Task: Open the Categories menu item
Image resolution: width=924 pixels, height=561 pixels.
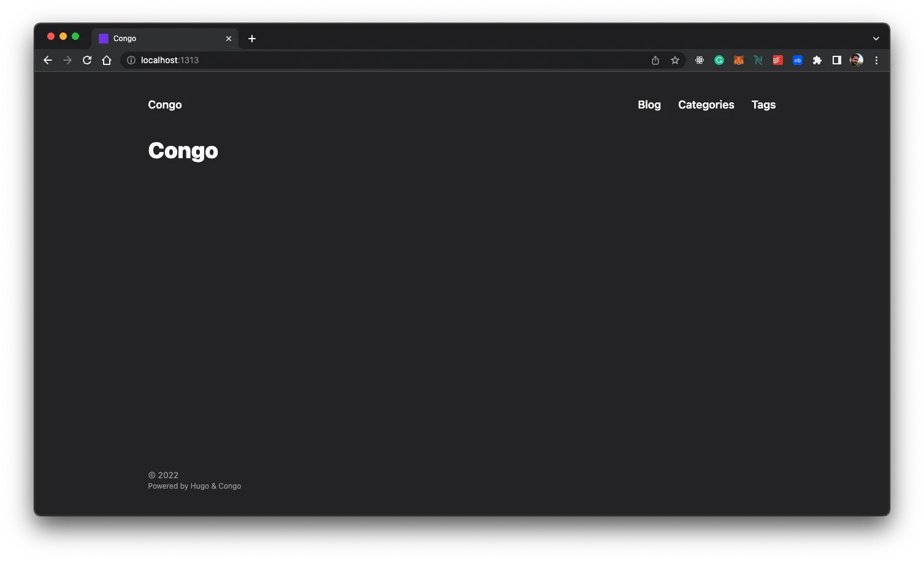Action: pos(706,105)
